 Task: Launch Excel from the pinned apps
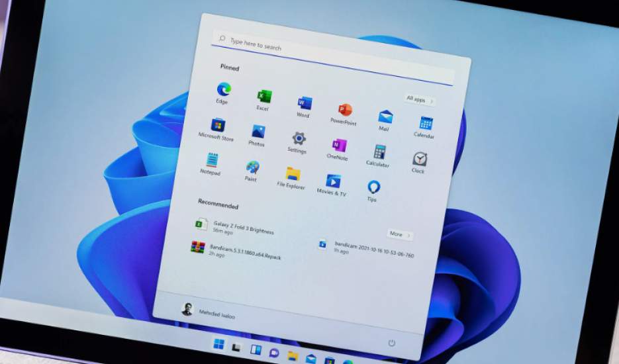(x=264, y=97)
